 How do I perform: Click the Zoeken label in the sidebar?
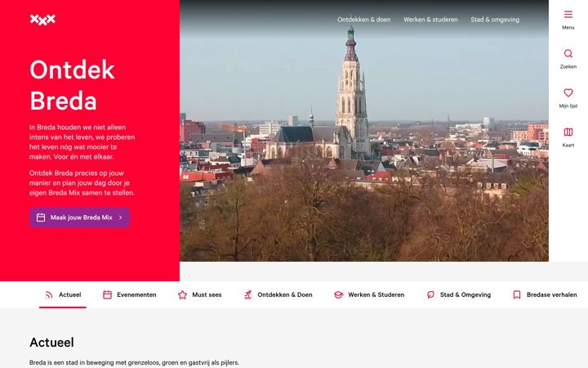point(568,66)
